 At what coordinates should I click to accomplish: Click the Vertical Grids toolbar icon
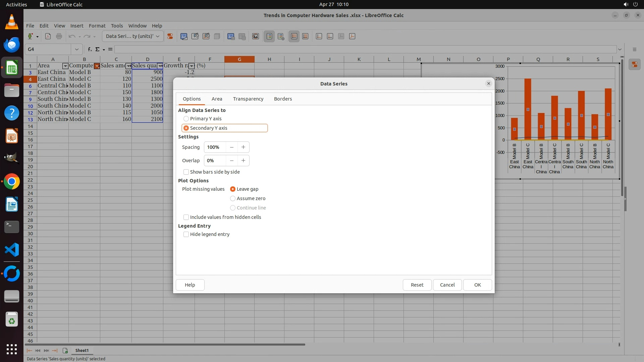point(305,37)
